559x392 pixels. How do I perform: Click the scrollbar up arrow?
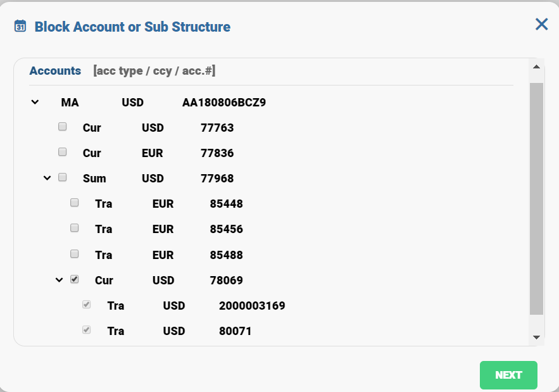[x=536, y=66]
